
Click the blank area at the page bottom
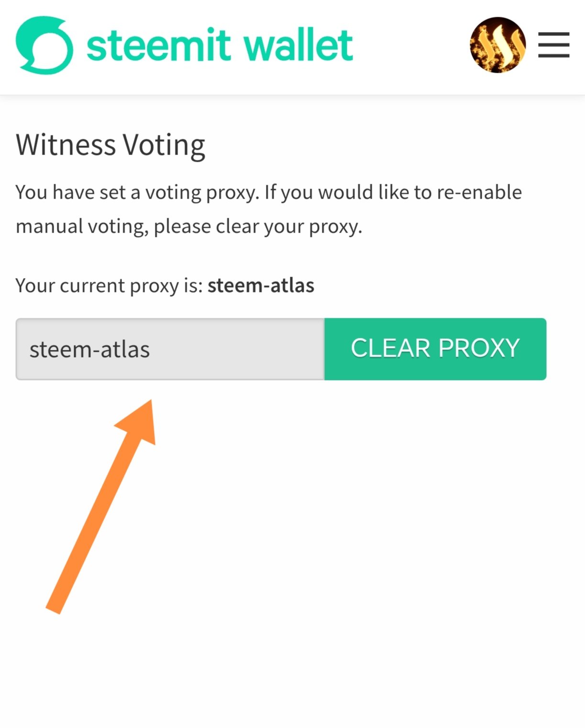point(292,680)
